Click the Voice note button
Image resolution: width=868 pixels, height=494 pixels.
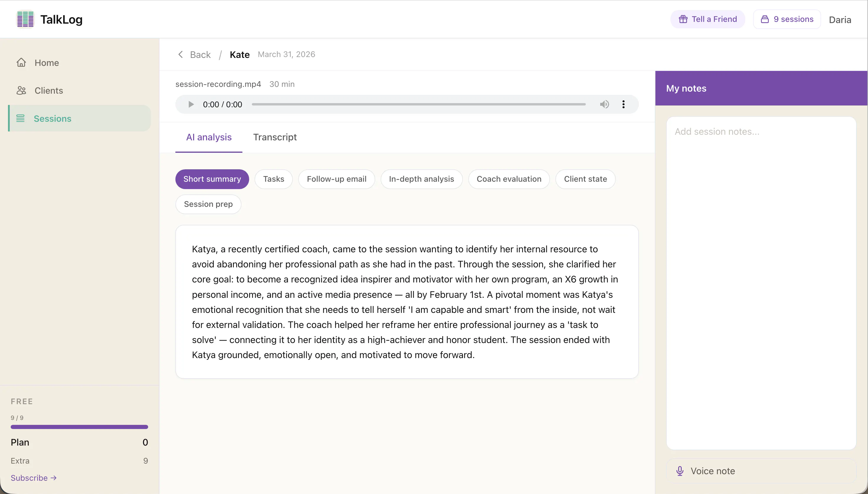pos(761,471)
